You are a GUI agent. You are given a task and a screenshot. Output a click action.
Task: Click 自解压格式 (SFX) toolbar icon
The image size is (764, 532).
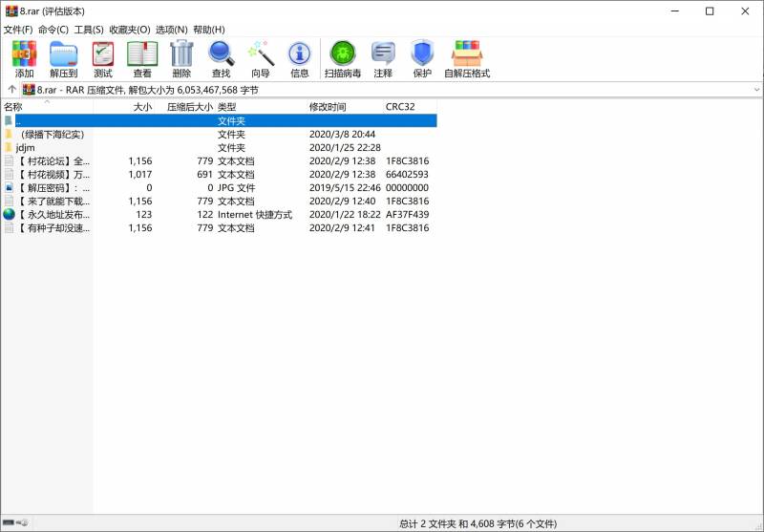pos(467,59)
